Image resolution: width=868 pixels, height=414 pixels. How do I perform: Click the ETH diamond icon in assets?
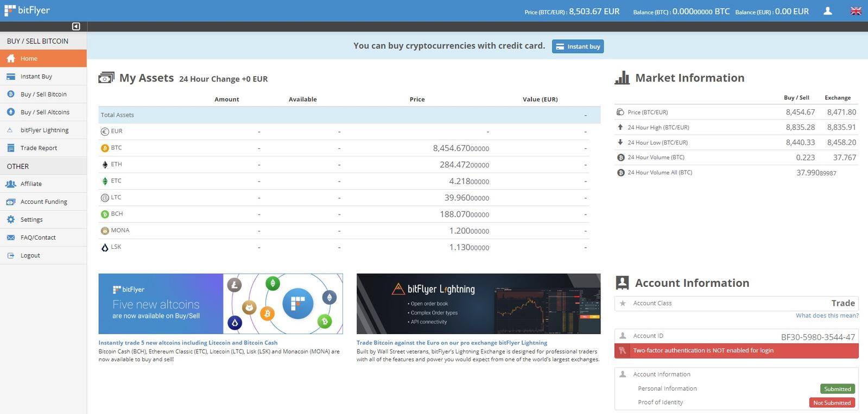point(105,165)
